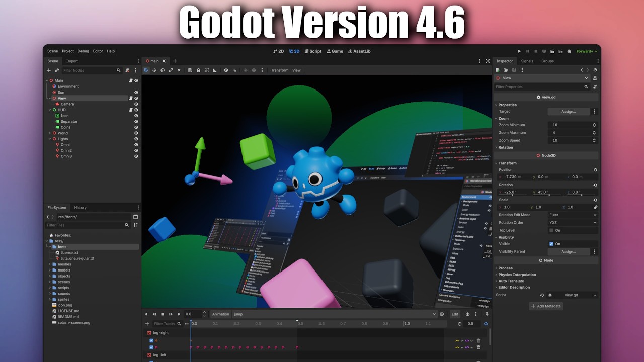
Task: Switch to the Groups tab
Action: click(x=547, y=61)
